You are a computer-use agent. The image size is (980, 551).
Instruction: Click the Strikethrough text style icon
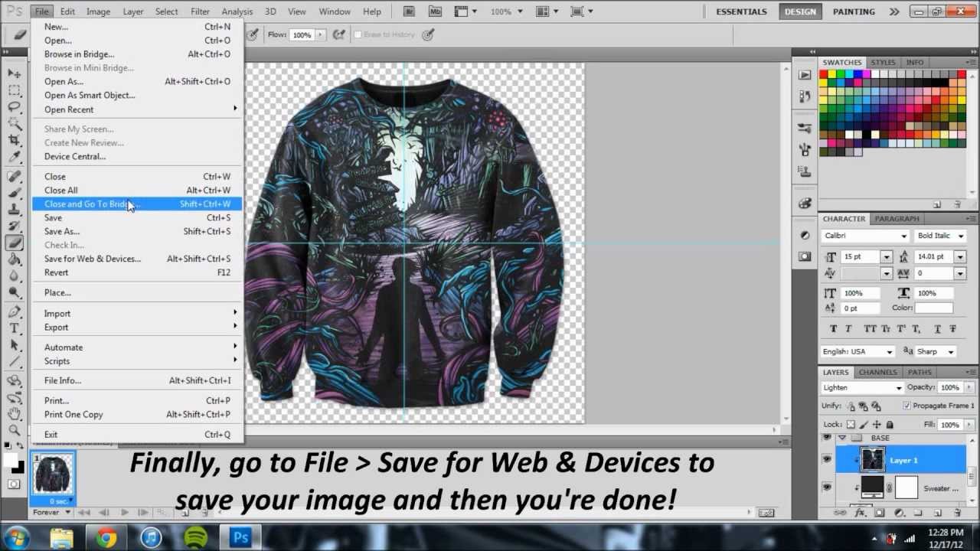tap(953, 329)
